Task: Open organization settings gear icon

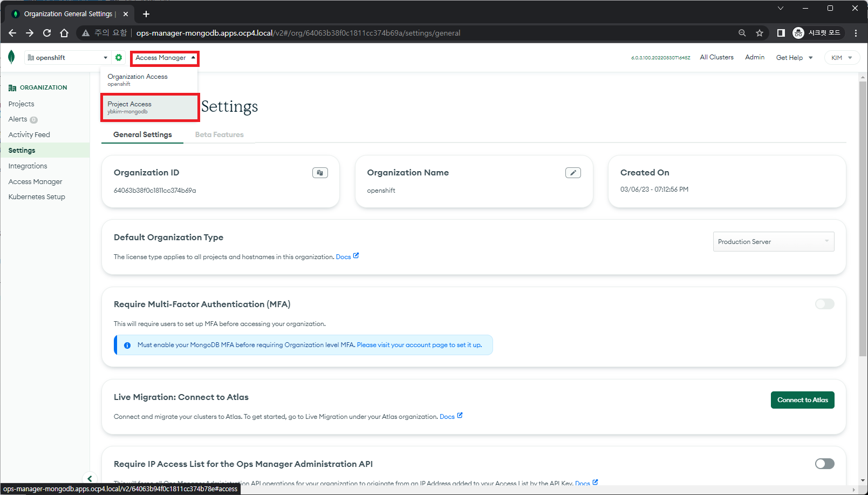Action: [x=119, y=57]
